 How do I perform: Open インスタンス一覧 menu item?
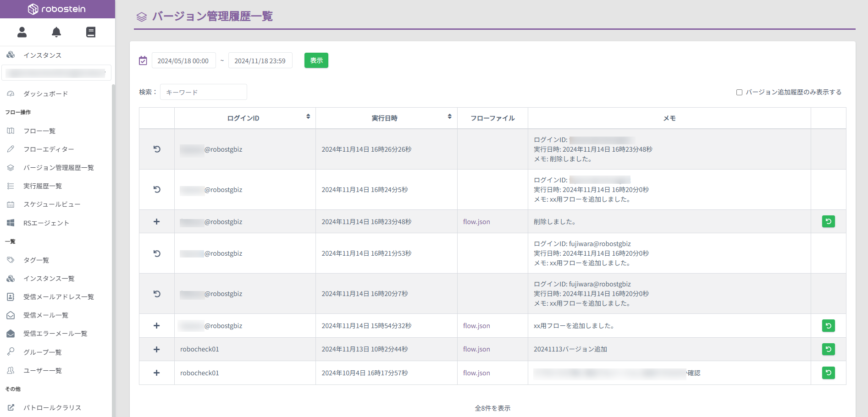click(x=49, y=278)
